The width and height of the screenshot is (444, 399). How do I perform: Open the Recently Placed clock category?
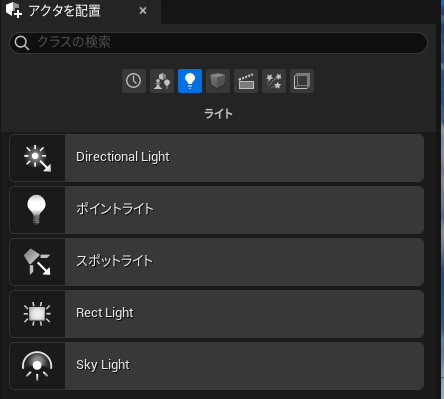click(134, 81)
